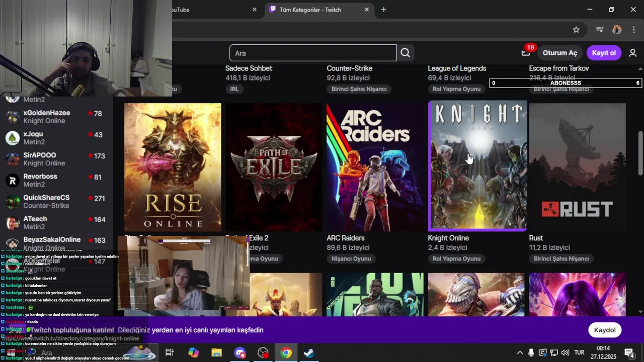The height and width of the screenshot is (362, 644).
Task: Open xJogu channel name in sidebar
Action: click(33, 134)
